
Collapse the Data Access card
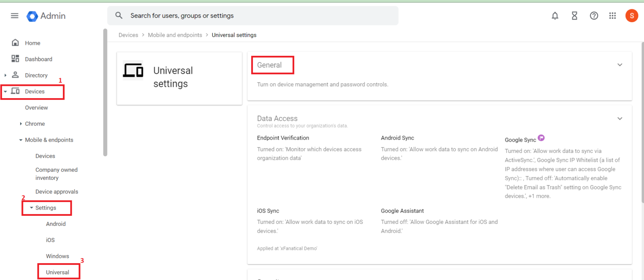(620, 119)
